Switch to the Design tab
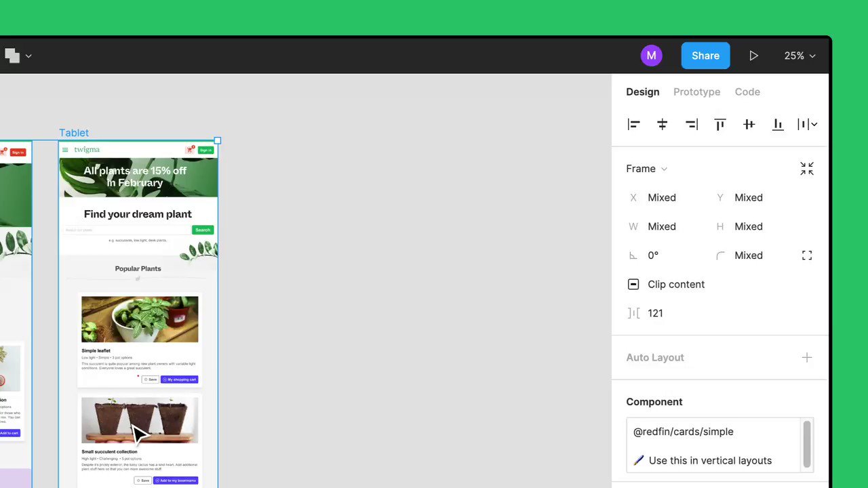Image resolution: width=868 pixels, height=488 pixels. pyautogui.click(x=643, y=91)
